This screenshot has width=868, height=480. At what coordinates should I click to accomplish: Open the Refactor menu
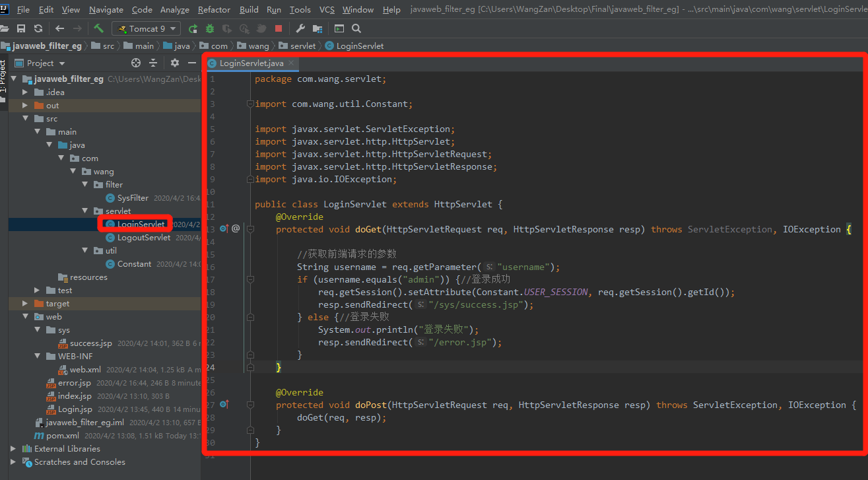click(214, 9)
